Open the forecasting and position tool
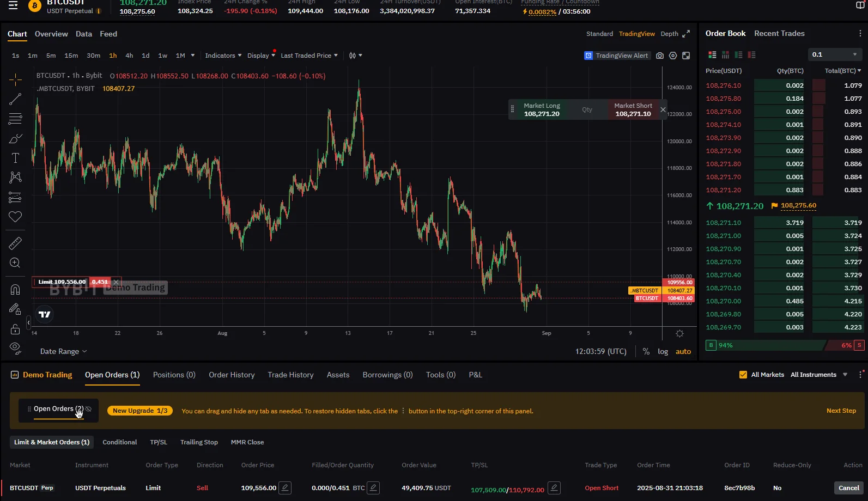Image resolution: width=868 pixels, height=501 pixels. tap(15, 197)
